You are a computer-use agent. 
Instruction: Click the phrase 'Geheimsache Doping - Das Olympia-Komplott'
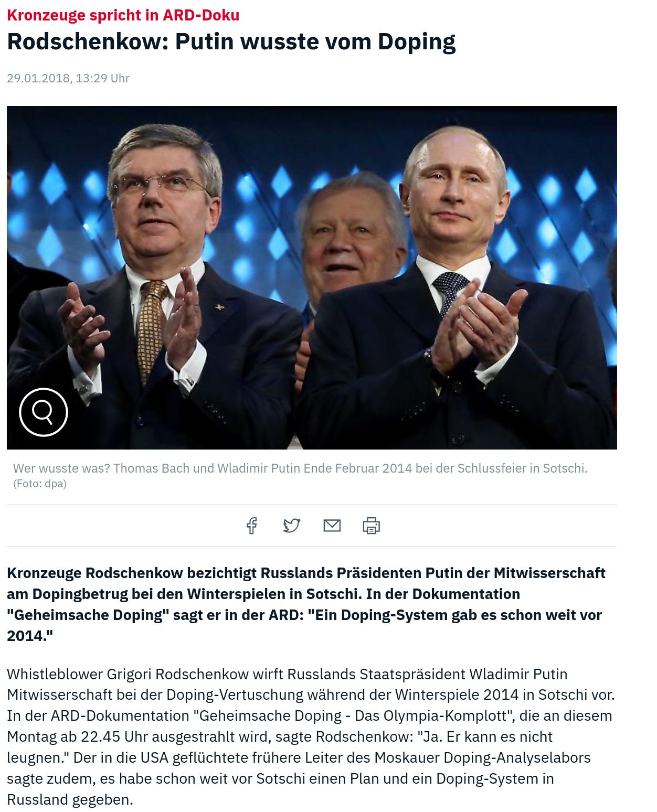coord(354,716)
